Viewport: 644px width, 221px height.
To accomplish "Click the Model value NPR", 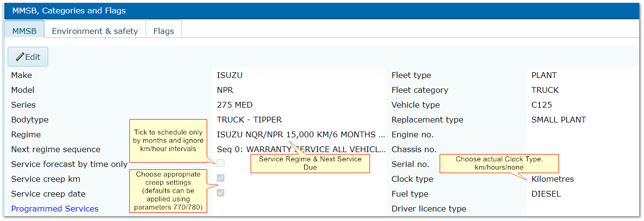I will [x=225, y=90].
